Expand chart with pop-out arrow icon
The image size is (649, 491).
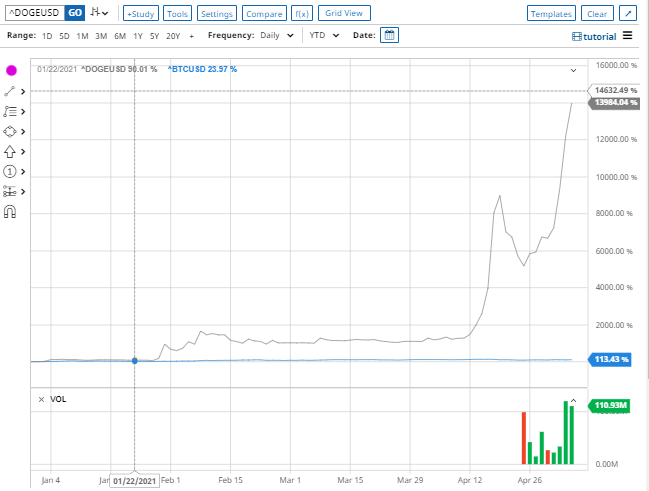click(628, 13)
